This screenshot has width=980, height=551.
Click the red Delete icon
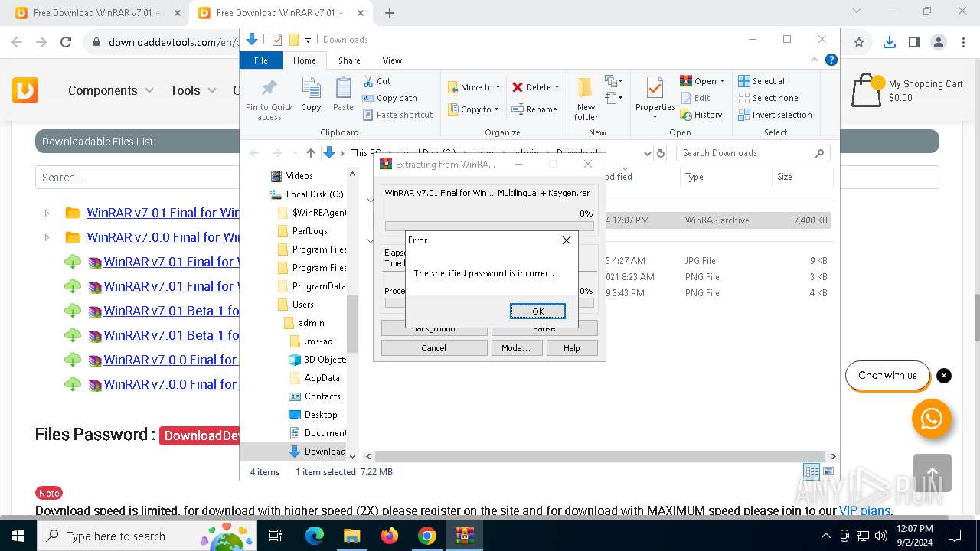(518, 87)
